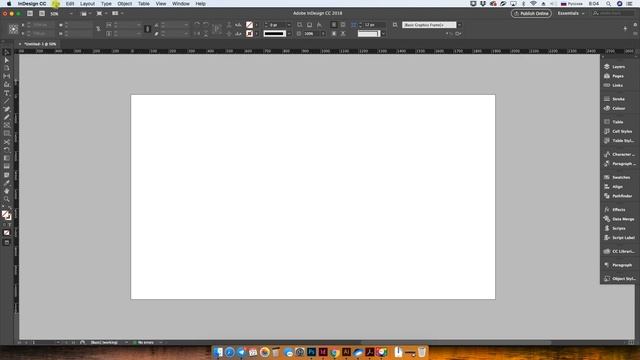Screen dimensions: 640x360
Task: Open the Swatches panel
Action: 618,177
